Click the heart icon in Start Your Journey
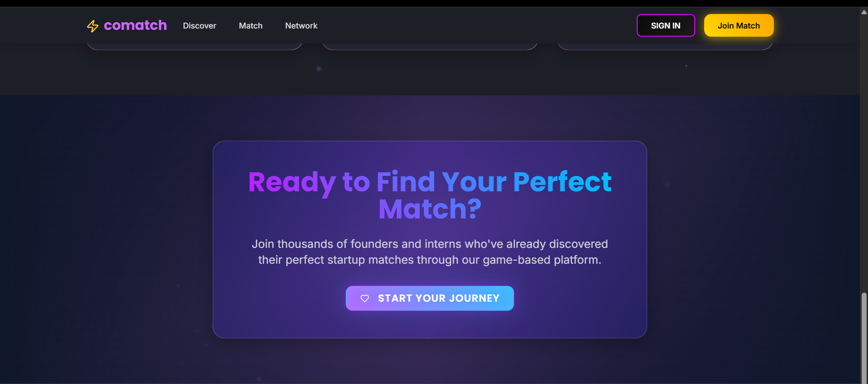 coord(365,299)
